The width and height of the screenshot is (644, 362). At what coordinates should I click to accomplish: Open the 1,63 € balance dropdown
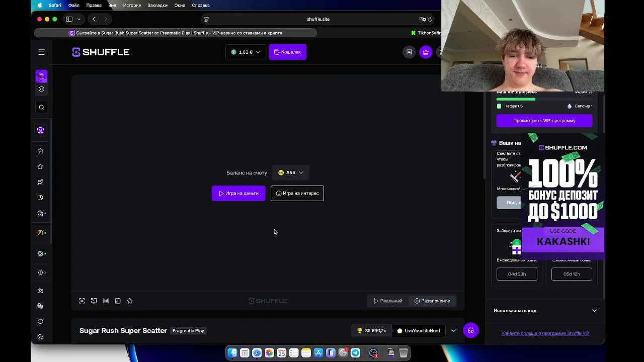pos(246,52)
